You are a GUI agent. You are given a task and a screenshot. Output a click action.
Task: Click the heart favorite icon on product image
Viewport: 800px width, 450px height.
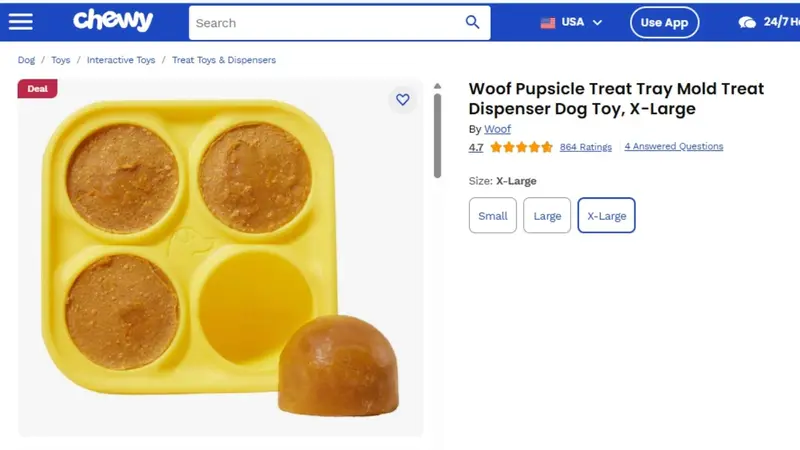pos(403,99)
